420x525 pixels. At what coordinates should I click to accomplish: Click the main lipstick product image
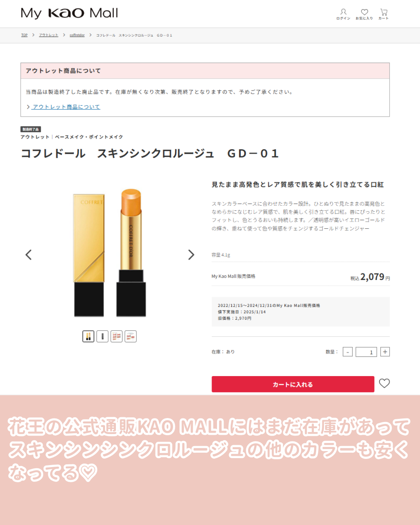click(110, 253)
